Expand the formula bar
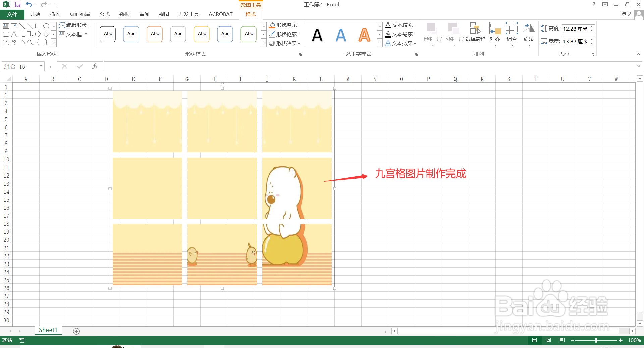The image size is (644, 348). pos(639,66)
